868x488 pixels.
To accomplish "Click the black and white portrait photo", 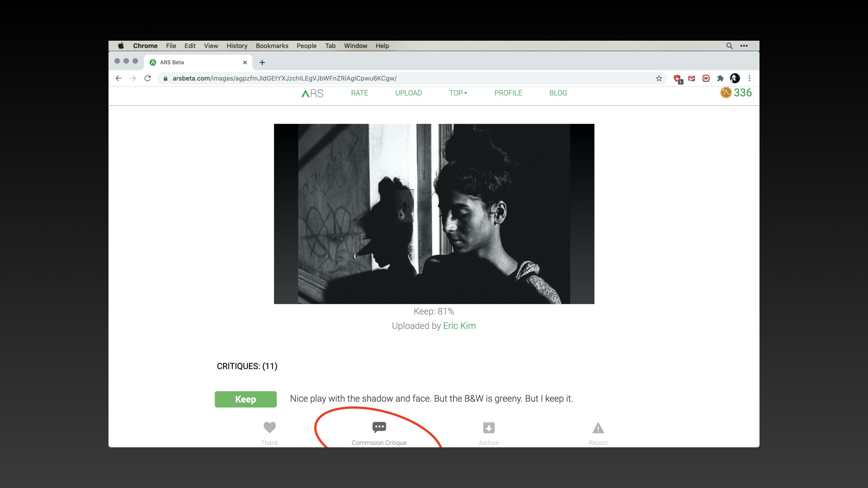I will click(434, 214).
